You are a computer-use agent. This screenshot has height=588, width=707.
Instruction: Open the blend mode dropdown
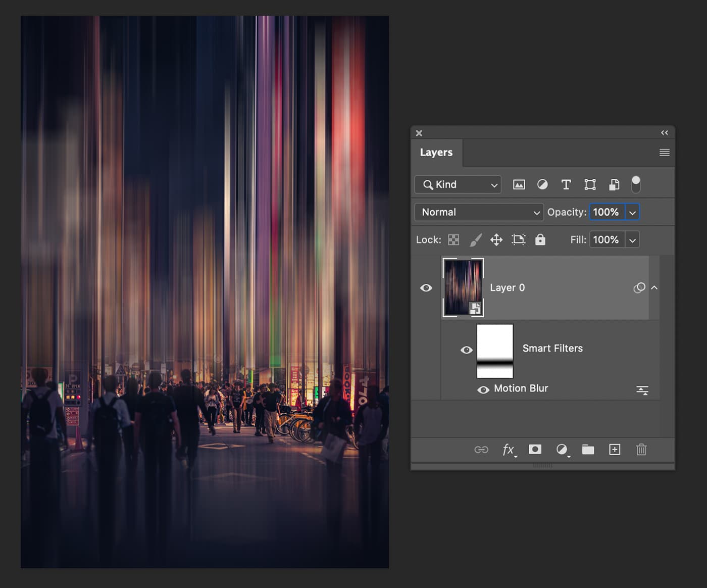[478, 212]
